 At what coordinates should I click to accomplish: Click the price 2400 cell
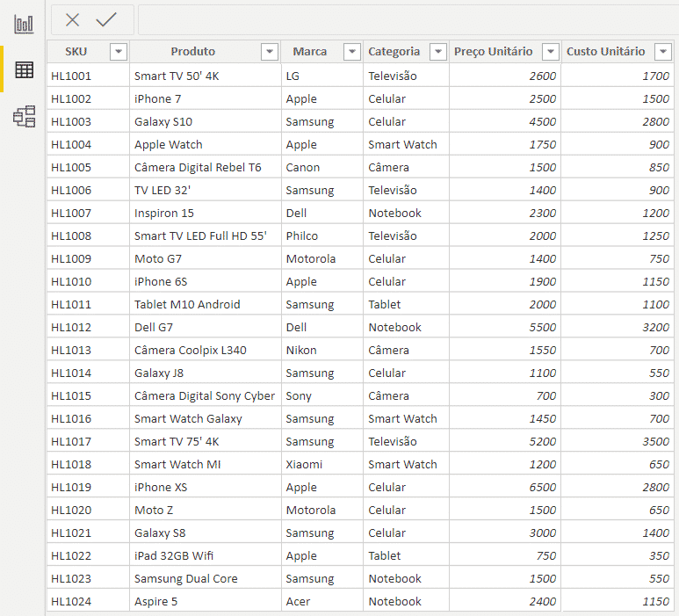[x=505, y=602]
